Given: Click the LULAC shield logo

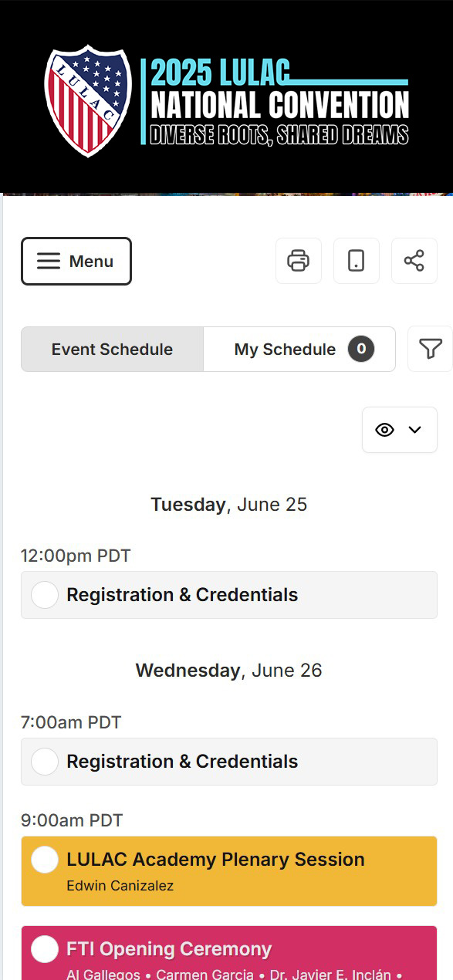Looking at the screenshot, I should pyautogui.click(x=88, y=101).
